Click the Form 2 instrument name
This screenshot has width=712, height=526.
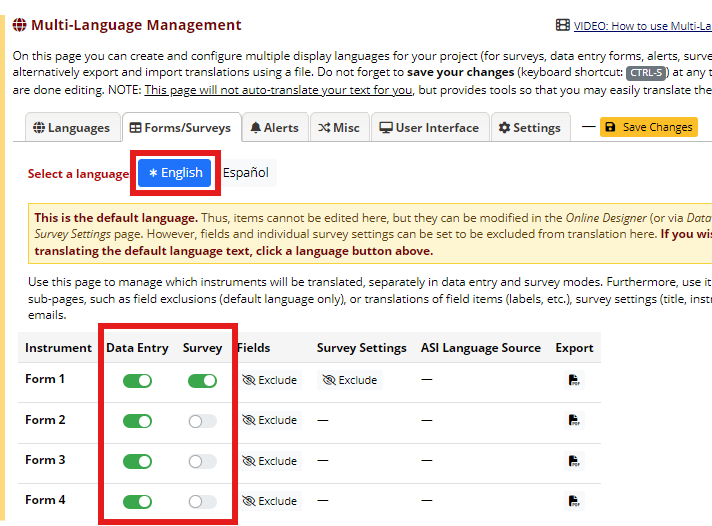45,420
